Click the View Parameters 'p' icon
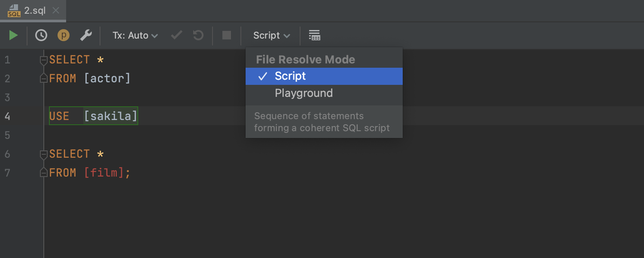The height and width of the screenshot is (258, 644). pos(64,35)
